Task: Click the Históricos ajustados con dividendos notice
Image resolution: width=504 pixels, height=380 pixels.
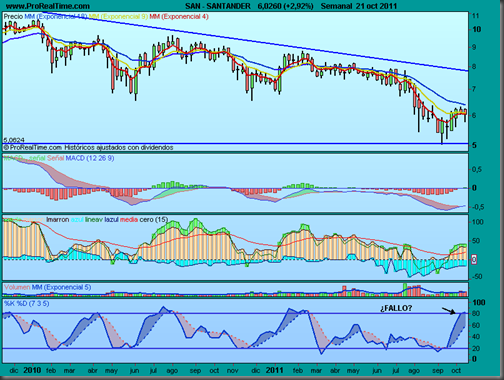Action: coord(119,147)
